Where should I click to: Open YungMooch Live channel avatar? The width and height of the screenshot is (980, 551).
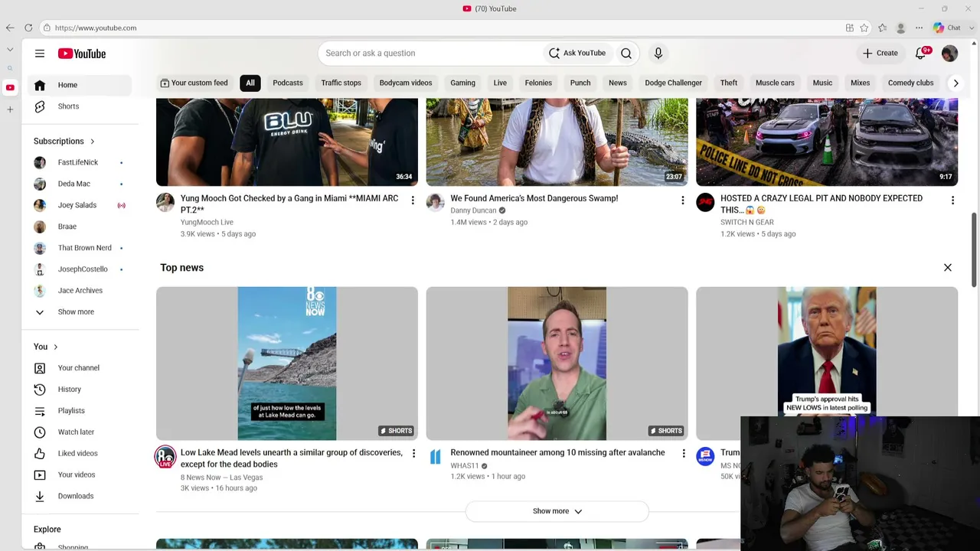(165, 202)
